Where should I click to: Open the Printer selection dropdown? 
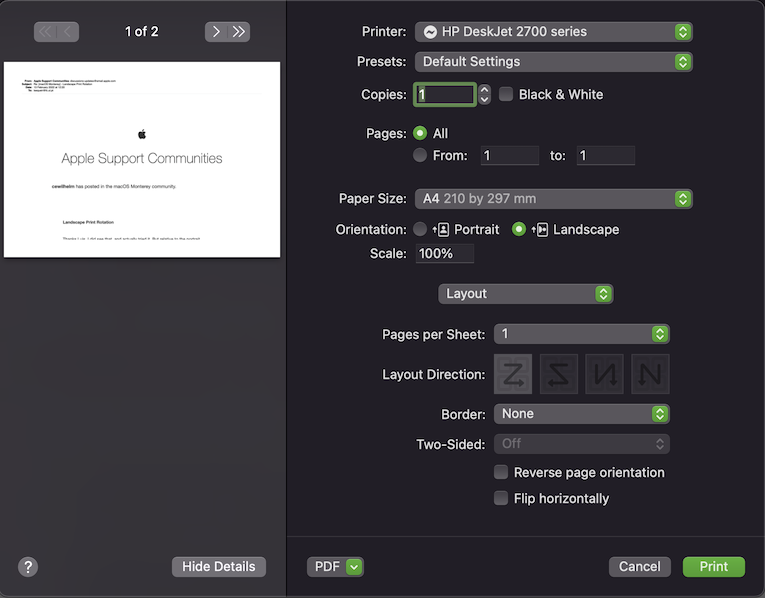coord(554,32)
